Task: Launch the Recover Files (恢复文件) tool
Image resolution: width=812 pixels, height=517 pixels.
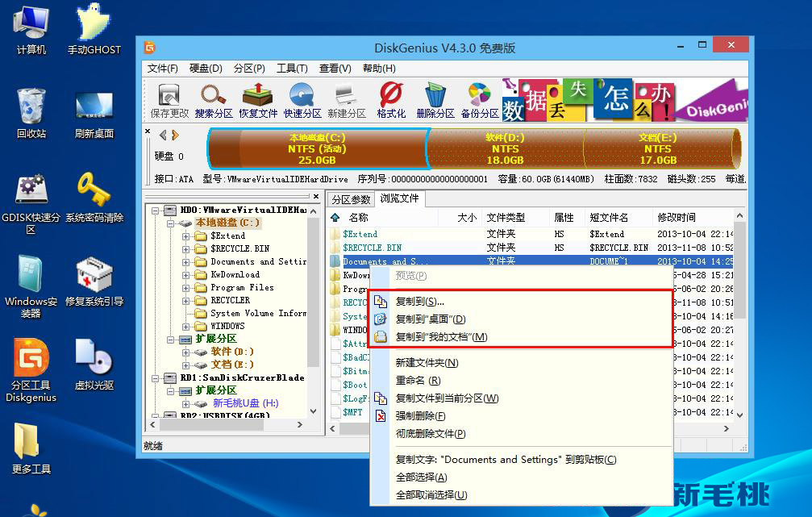Action: pyautogui.click(x=258, y=101)
